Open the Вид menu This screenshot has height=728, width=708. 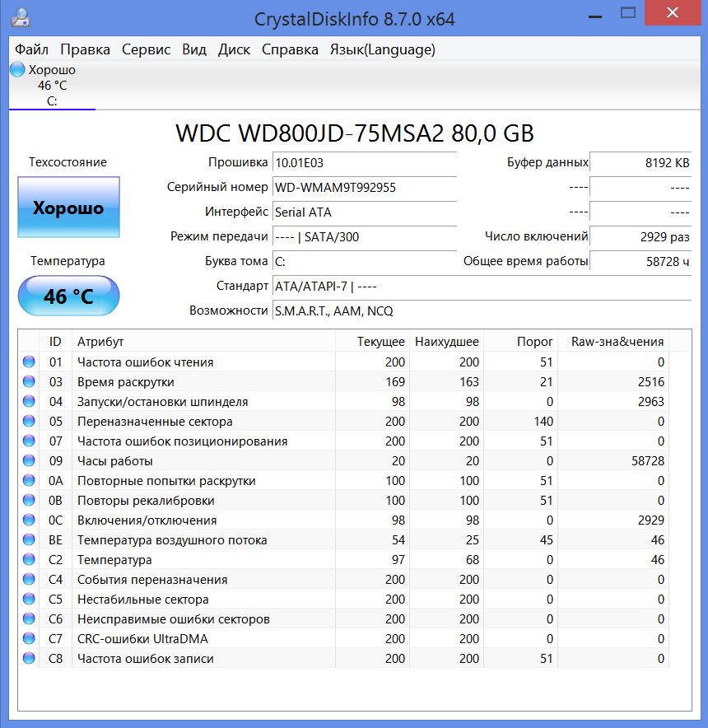(x=194, y=49)
